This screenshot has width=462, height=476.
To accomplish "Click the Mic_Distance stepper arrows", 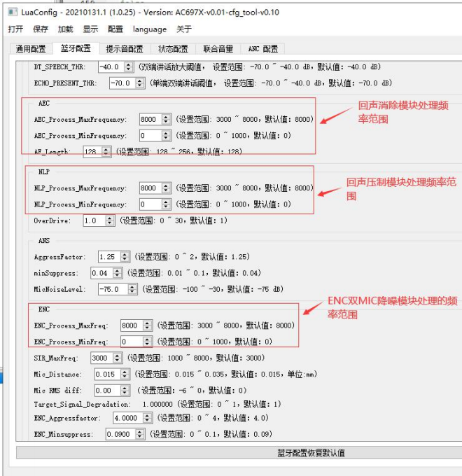I will click(x=125, y=374).
